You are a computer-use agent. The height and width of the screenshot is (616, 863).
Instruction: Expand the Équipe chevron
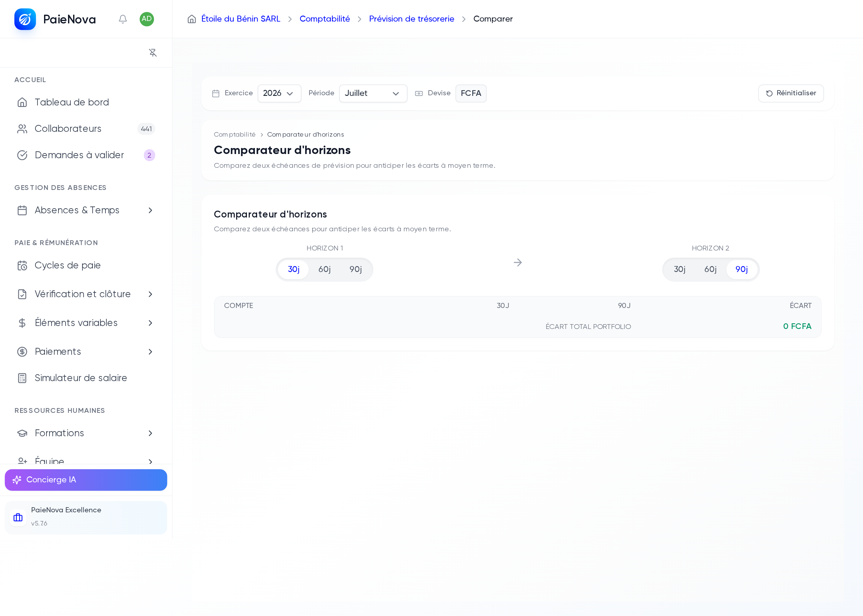click(151, 461)
